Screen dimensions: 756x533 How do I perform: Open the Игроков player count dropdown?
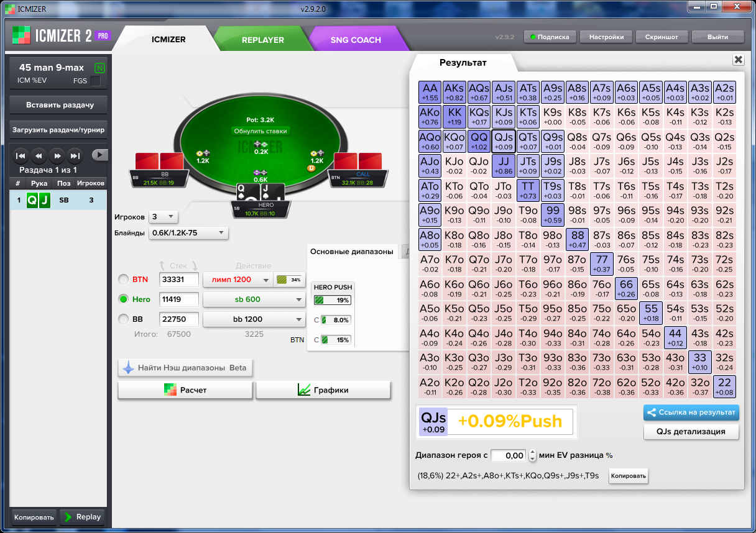164,217
